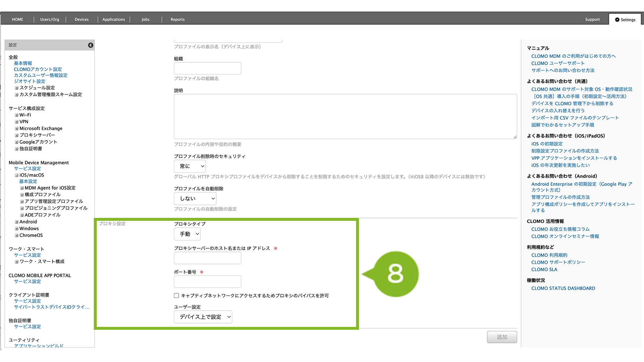Open CLOMO STATUS DASHBOARD link

click(563, 289)
